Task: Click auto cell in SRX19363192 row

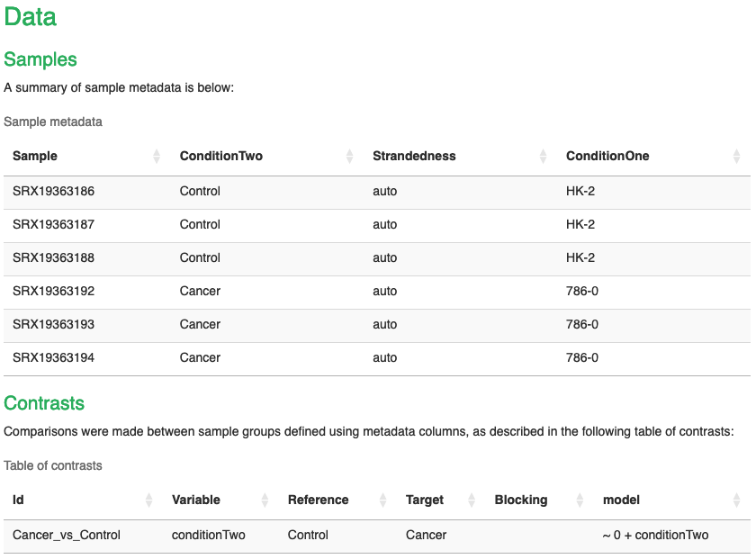Action: pyautogui.click(x=385, y=292)
